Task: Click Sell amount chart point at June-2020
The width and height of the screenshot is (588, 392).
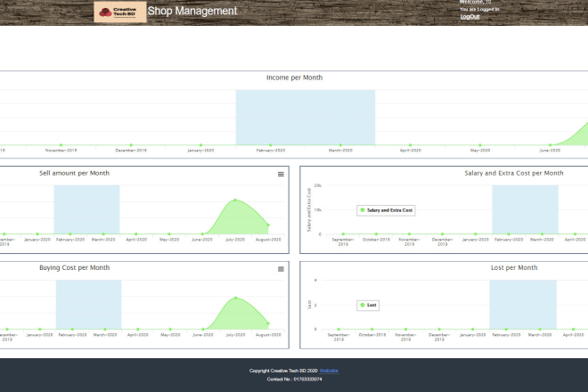Action: tap(202, 234)
